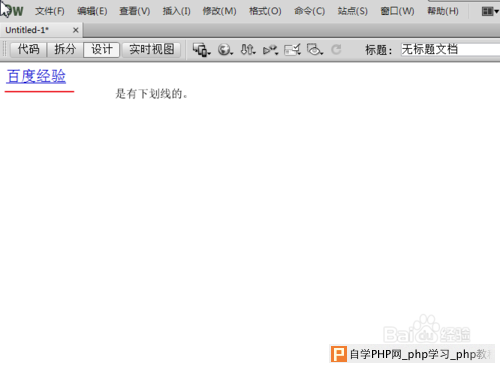The image size is (500, 368).
Task: Click the refresh design view icon
Action: 336,50
